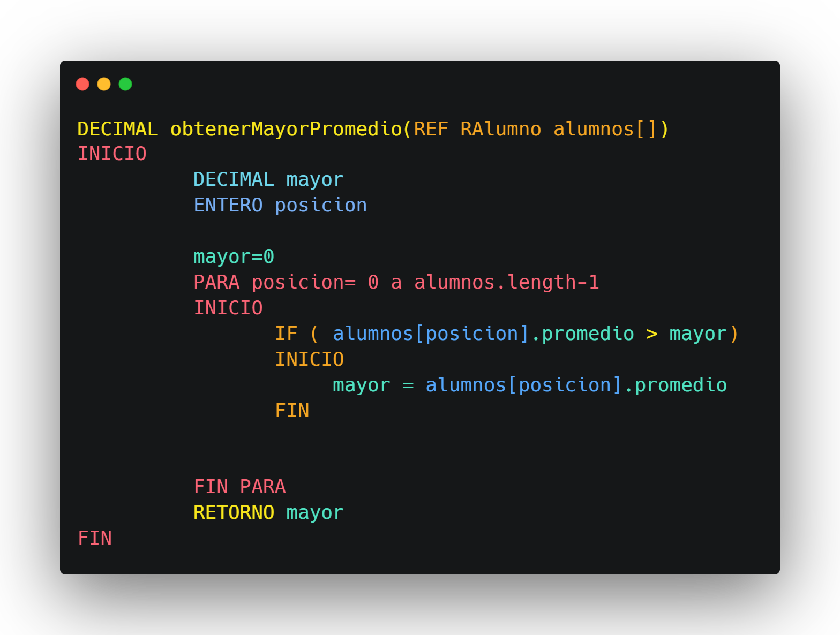Click the FIN PARA line

tap(239, 487)
